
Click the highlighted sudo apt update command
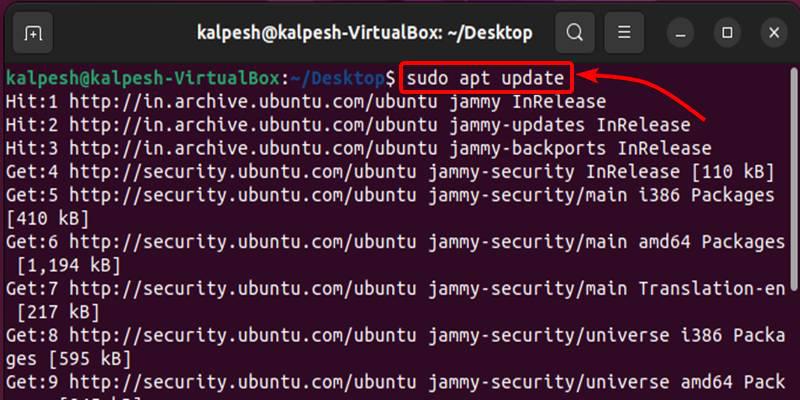pyautogui.click(x=487, y=78)
